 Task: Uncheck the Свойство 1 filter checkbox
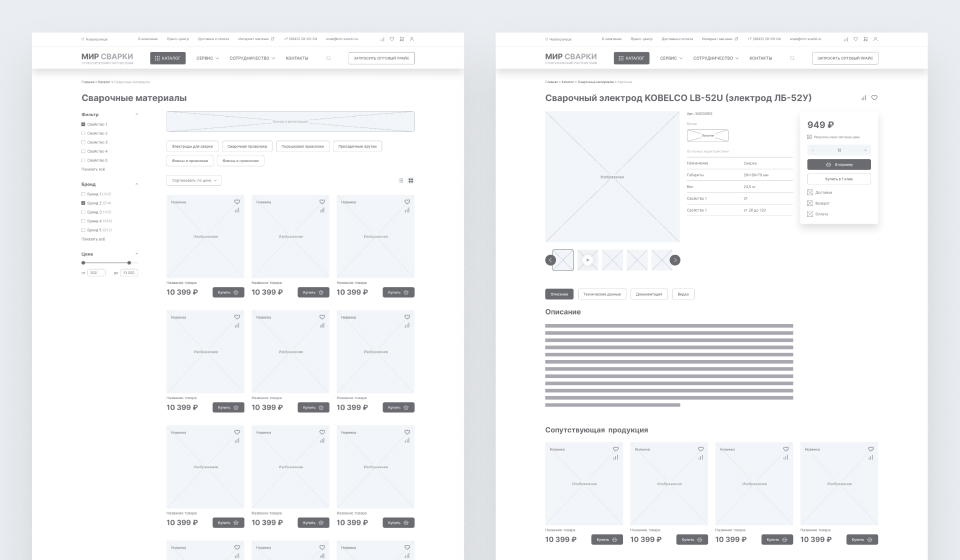coord(84,124)
